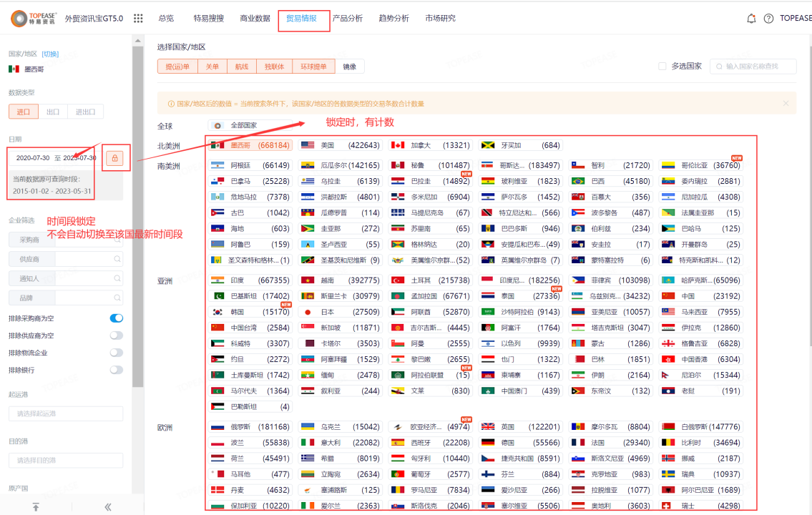Select the Japan flag 日本
This screenshot has width=812, height=515.
tap(341, 312)
